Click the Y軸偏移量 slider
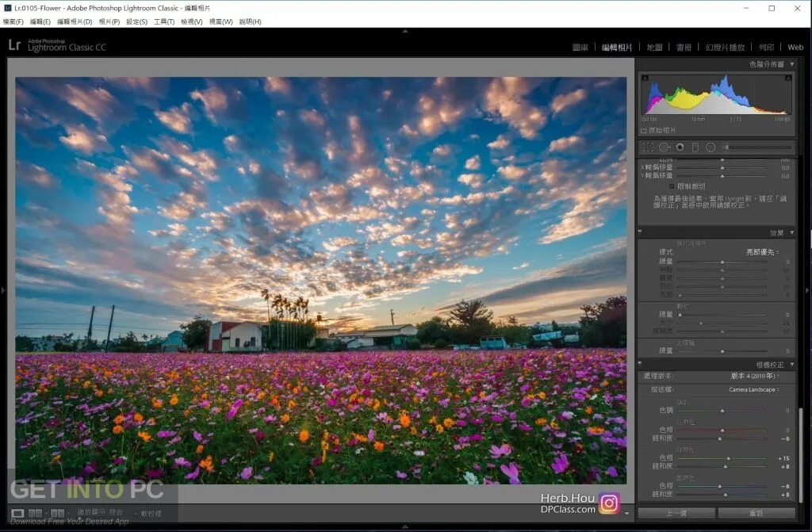This screenshot has width=812, height=532. pos(722,176)
